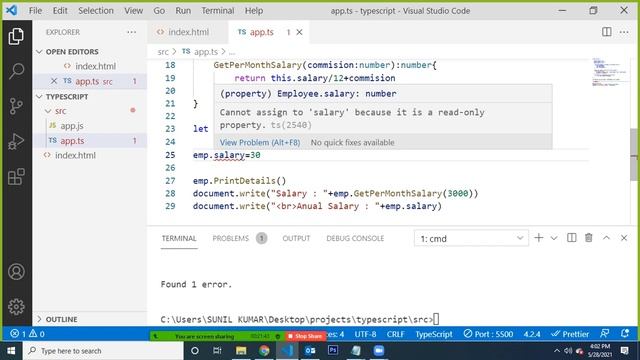Click the Prettier status bar item
The height and width of the screenshot is (360, 640).
[x=570, y=334]
